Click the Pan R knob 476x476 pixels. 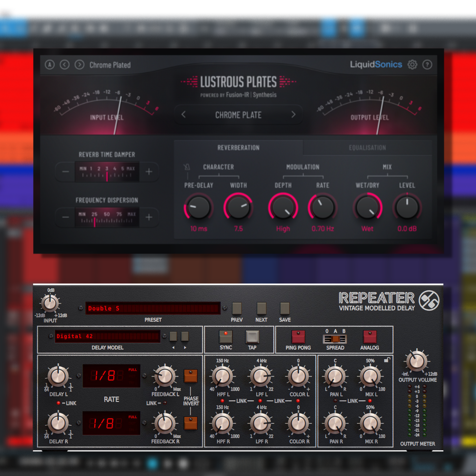pos(335,423)
